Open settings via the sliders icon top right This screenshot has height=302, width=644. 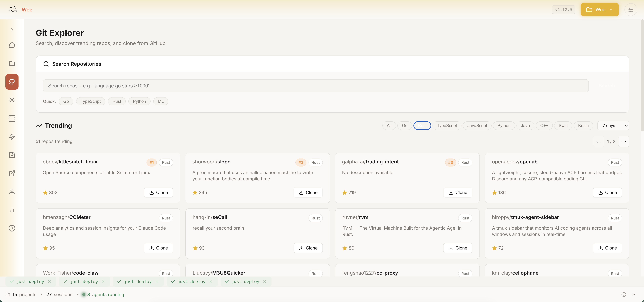631,9
